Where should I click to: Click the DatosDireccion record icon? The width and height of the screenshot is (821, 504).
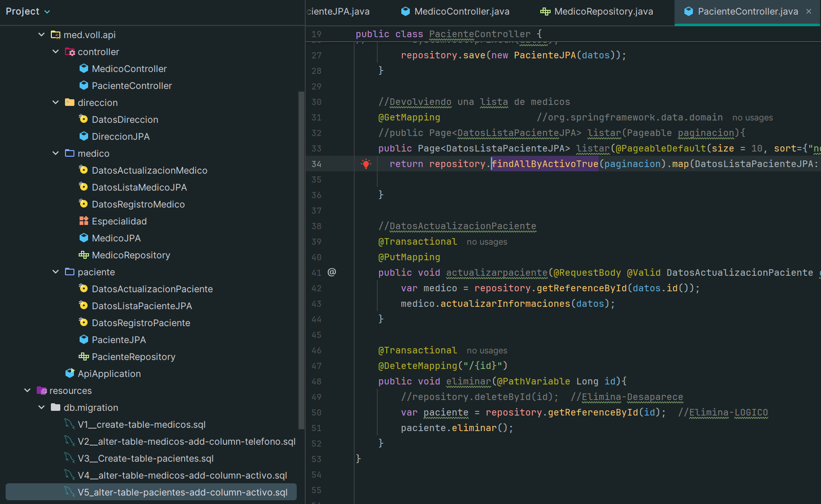coord(84,120)
